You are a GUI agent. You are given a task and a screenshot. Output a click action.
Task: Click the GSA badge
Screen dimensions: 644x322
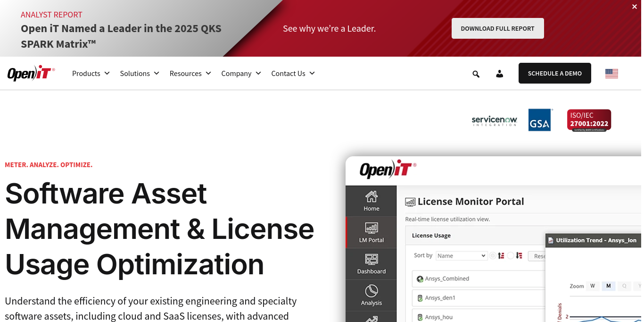coord(540,120)
